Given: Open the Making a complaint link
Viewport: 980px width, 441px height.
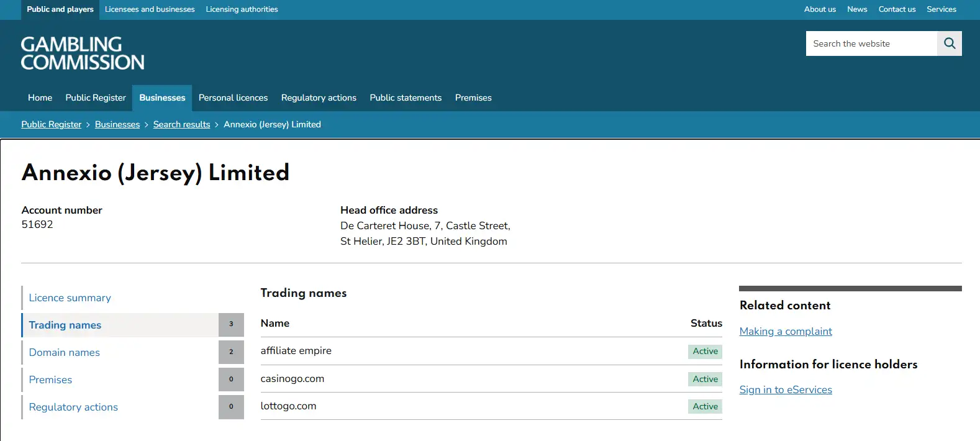Looking at the screenshot, I should (786, 332).
